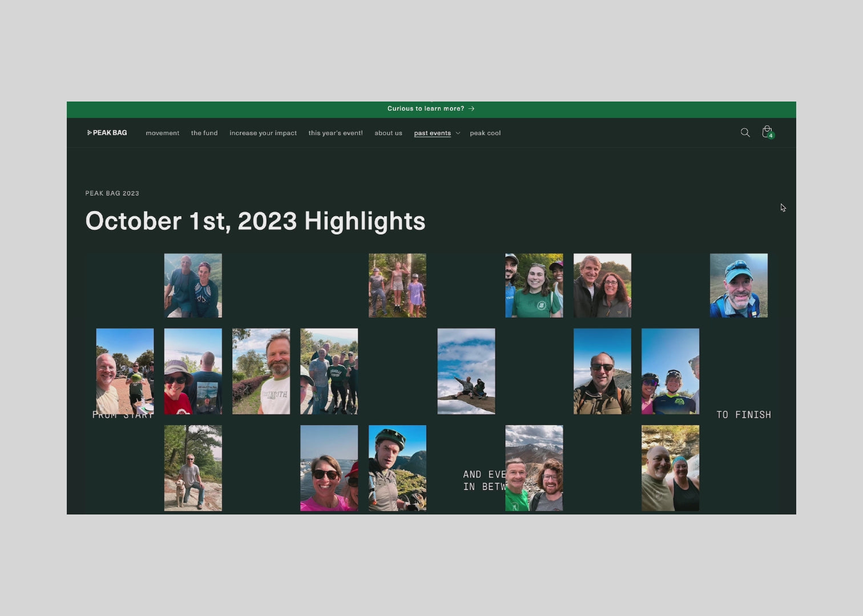
Task: Go to increase your impact page
Action: [x=263, y=133]
